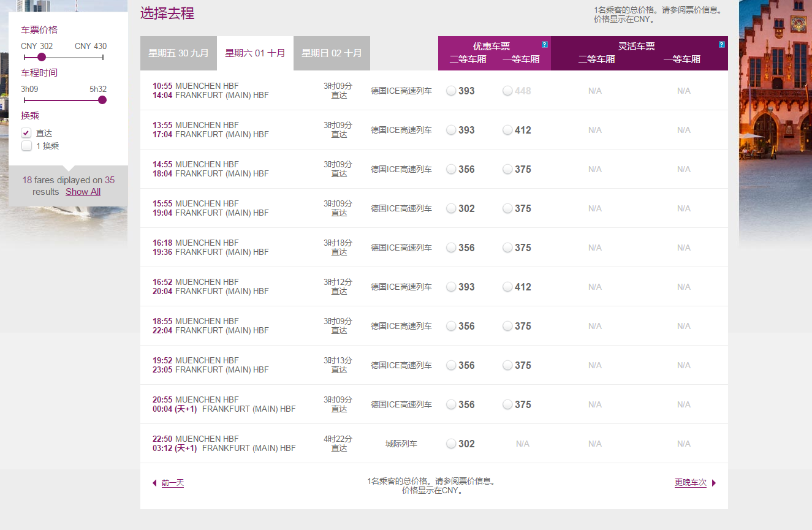Select 393 second-class fare for 16:52 train

[452, 287]
